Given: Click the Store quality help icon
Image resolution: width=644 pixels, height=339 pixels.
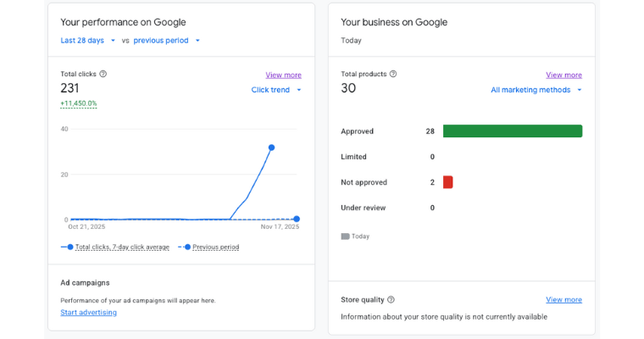Looking at the screenshot, I should [391, 299].
